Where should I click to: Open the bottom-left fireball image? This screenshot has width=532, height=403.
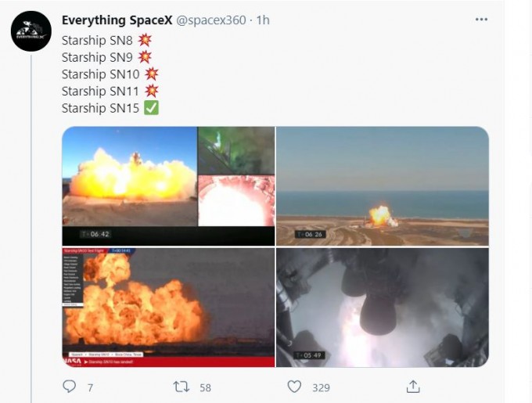point(168,307)
